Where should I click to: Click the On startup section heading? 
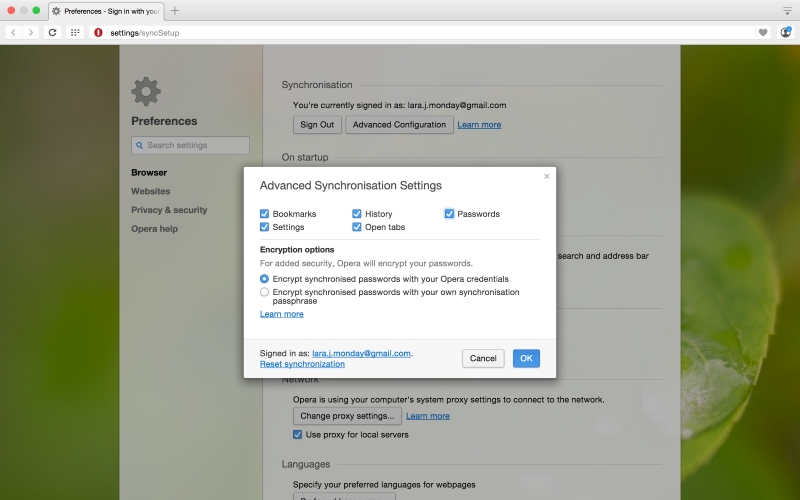(x=305, y=157)
